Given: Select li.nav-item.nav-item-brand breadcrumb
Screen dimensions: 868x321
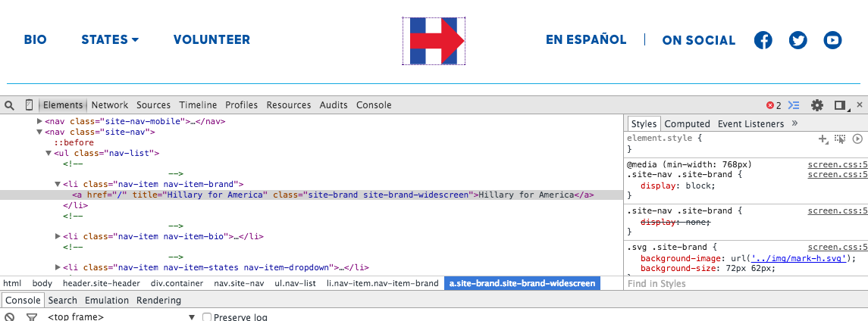Looking at the screenshot, I should pyautogui.click(x=382, y=283).
